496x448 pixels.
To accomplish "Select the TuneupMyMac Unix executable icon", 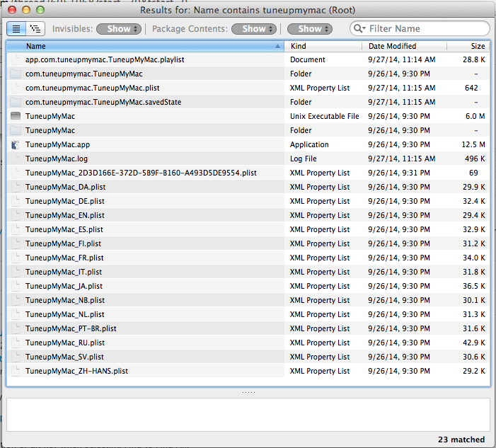I will pyautogui.click(x=15, y=116).
